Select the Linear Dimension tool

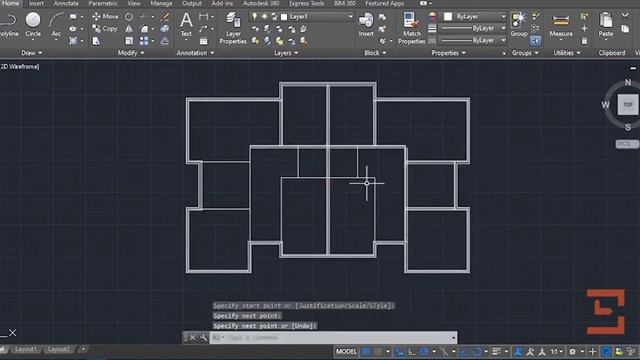pyautogui.click(x=203, y=17)
